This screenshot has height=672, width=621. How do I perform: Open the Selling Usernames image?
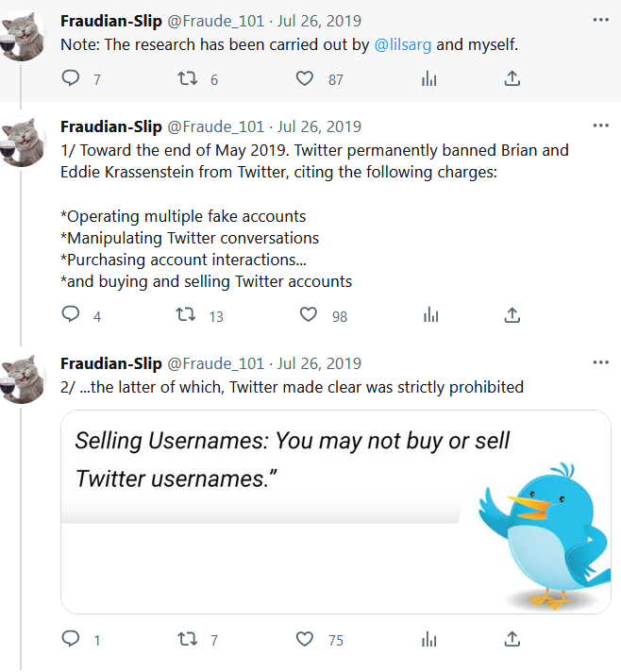coord(335,512)
